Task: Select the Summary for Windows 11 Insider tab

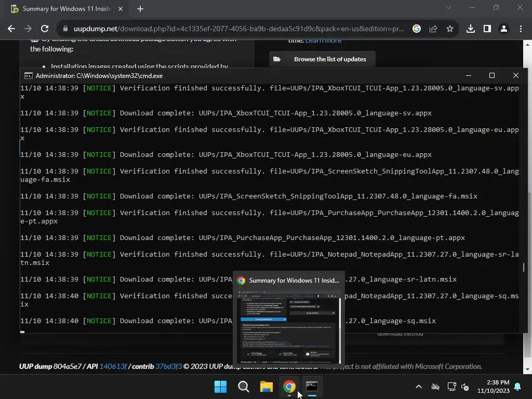Action: 67,9
